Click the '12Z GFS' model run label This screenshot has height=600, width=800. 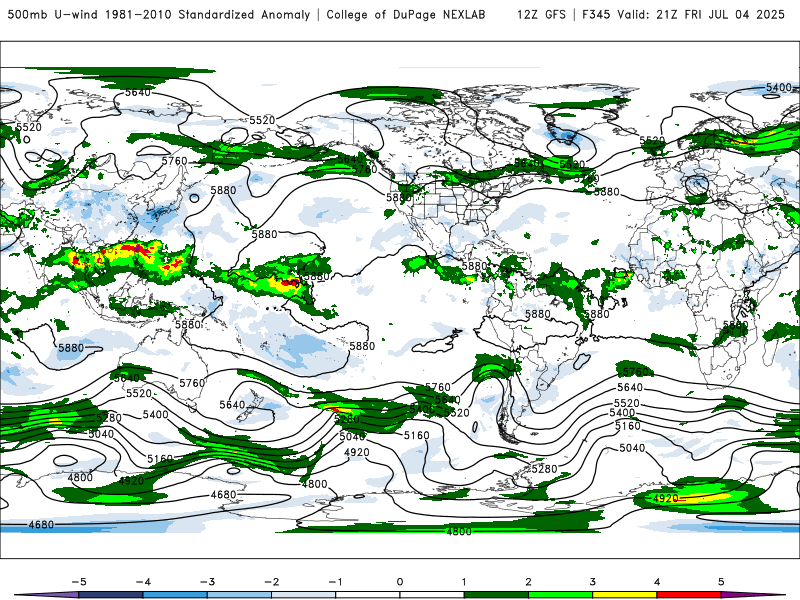pyautogui.click(x=541, y=15)
